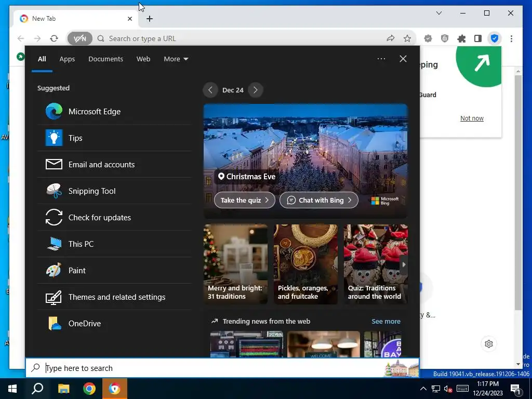Expand the More dropdown
This screenshot has height=399, width=532.
coord(176,59)
